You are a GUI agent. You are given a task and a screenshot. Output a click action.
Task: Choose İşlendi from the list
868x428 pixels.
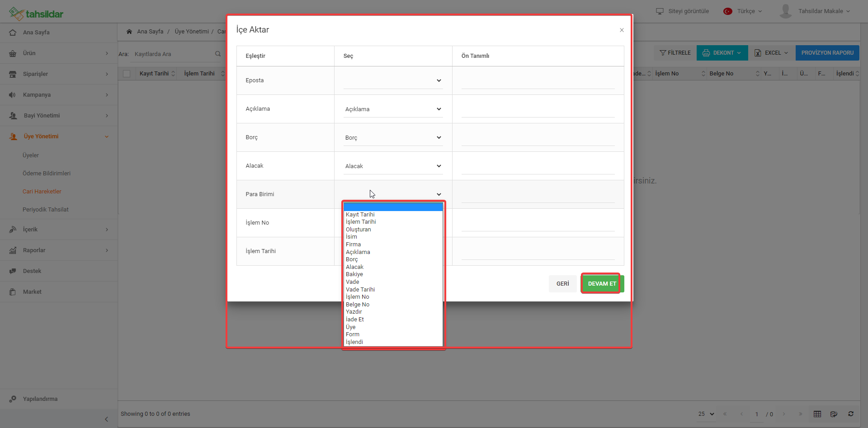coord(393,342)
